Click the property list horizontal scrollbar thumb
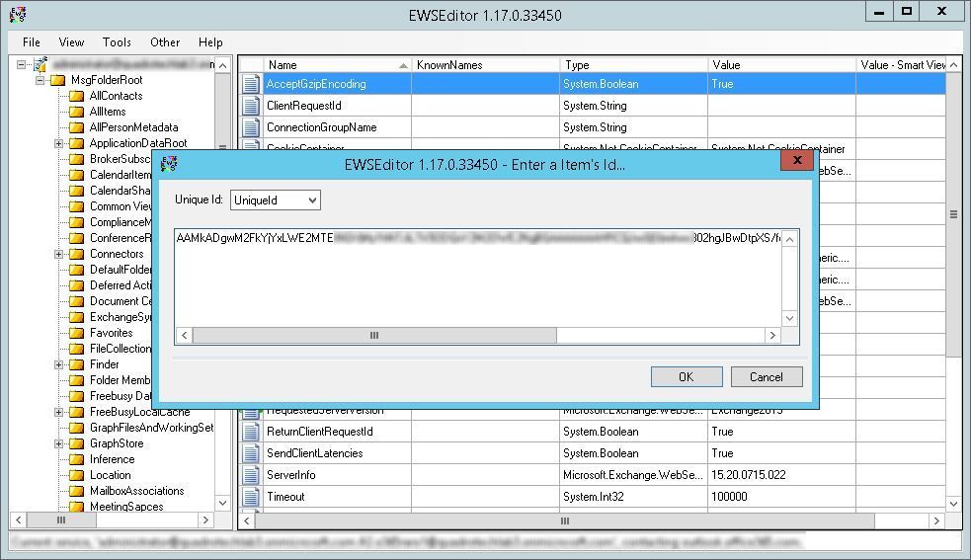The width and height of the screenshot is (971, 560). 564,520
